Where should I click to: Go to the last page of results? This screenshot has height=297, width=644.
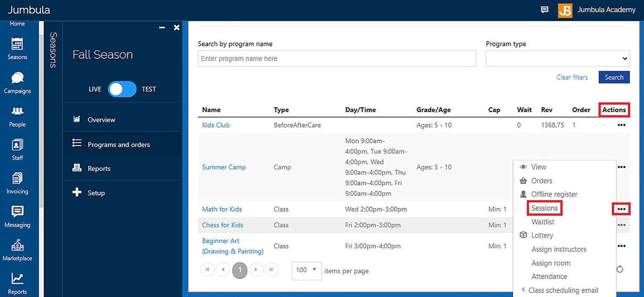272,270
